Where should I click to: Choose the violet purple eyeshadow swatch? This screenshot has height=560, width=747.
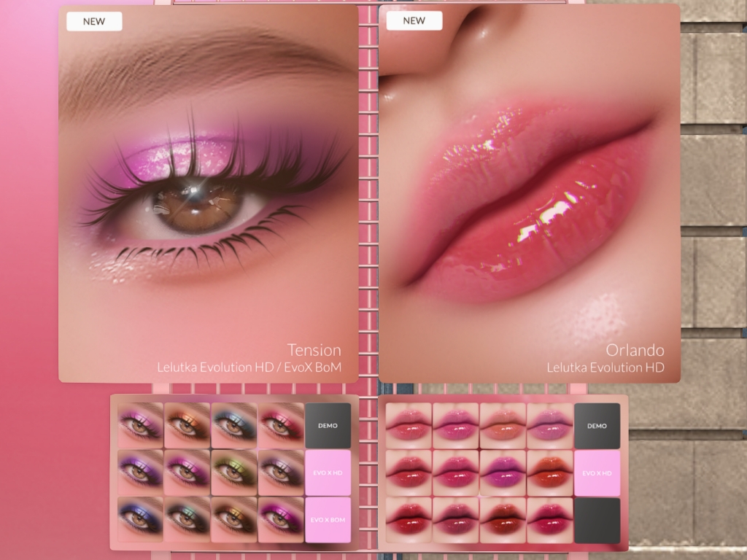pyautogui.click(x=140, y=472)
